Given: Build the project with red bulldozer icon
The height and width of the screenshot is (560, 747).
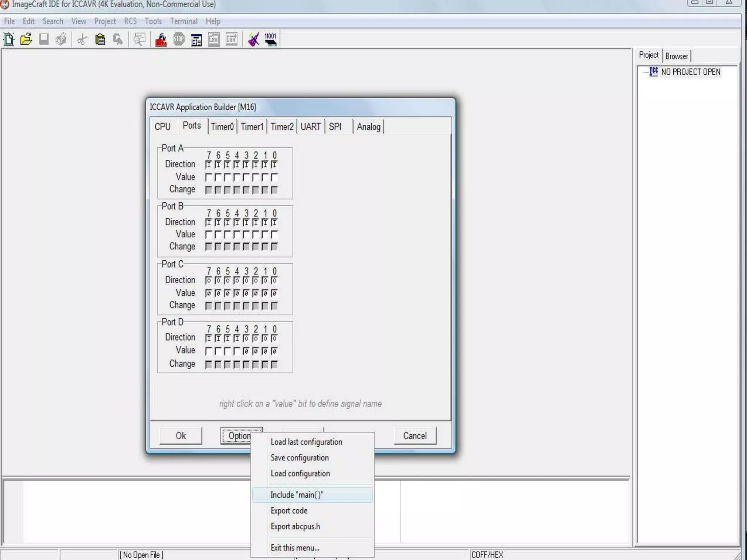Looking at the screenshot, I should click(161, 39).
